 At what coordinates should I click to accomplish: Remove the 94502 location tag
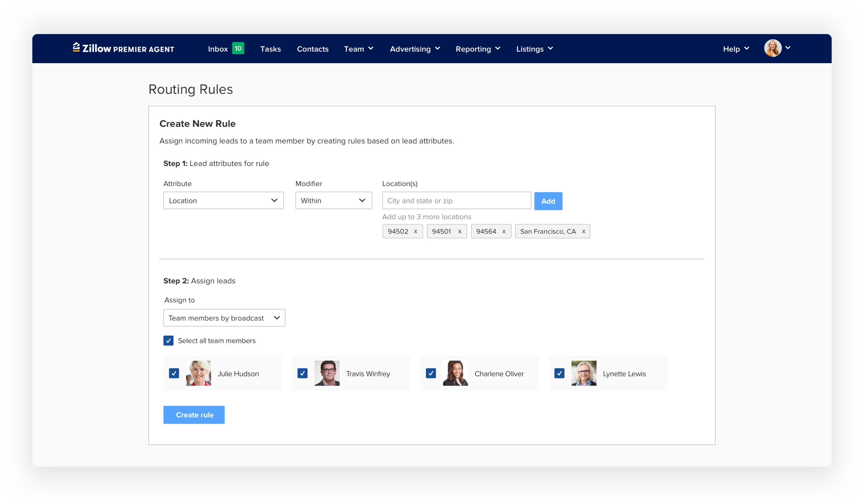415,231
